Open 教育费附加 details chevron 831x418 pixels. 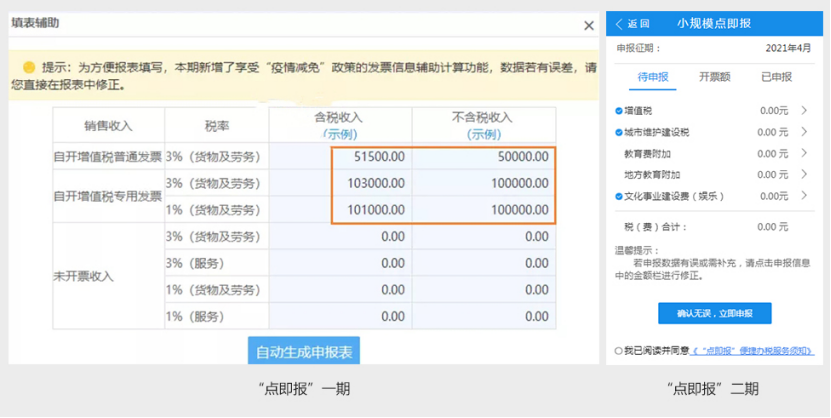(804, 153)
